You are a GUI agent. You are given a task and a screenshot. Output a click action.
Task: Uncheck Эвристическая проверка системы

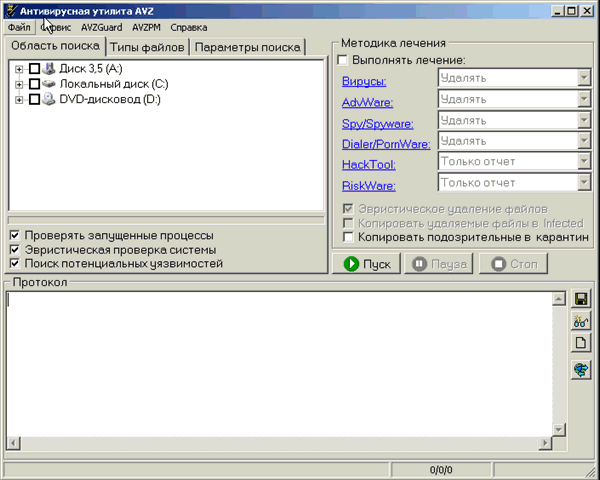point(15,250)
